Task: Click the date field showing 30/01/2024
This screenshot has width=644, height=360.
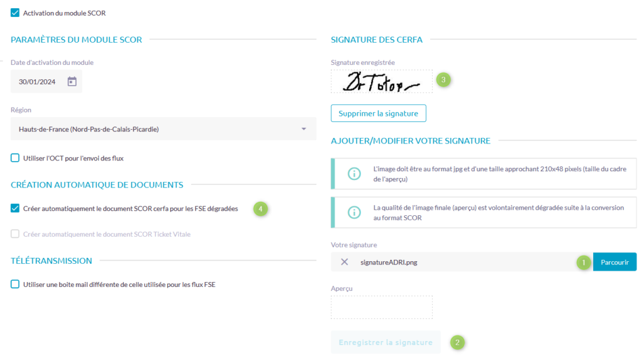Action: tap(39, 81)
